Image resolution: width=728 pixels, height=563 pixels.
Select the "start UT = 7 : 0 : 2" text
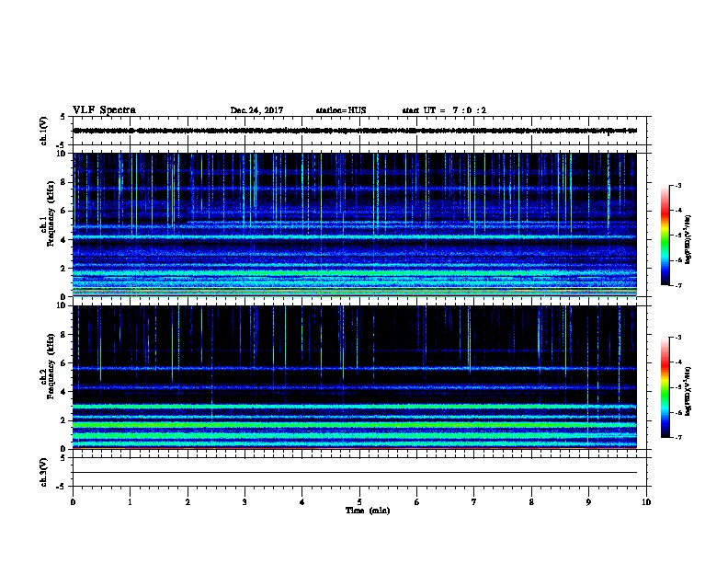pyautogui.click(x=444, y=110)
